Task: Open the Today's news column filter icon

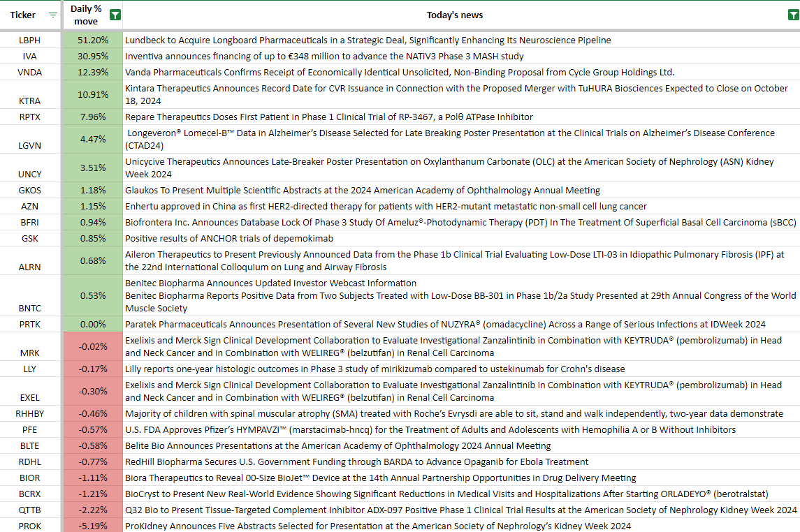Action: point(794,15)
